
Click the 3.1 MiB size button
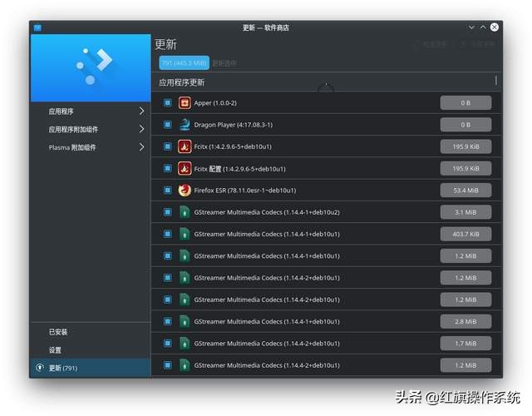[465, 212]
